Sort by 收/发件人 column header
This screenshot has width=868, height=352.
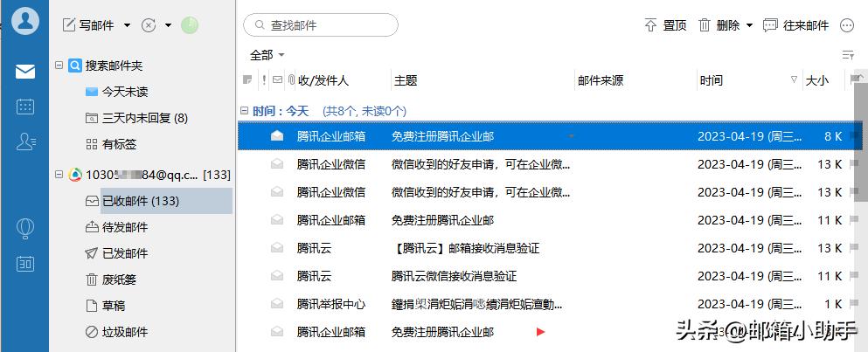pyautogui.click(x=323, y=80)
